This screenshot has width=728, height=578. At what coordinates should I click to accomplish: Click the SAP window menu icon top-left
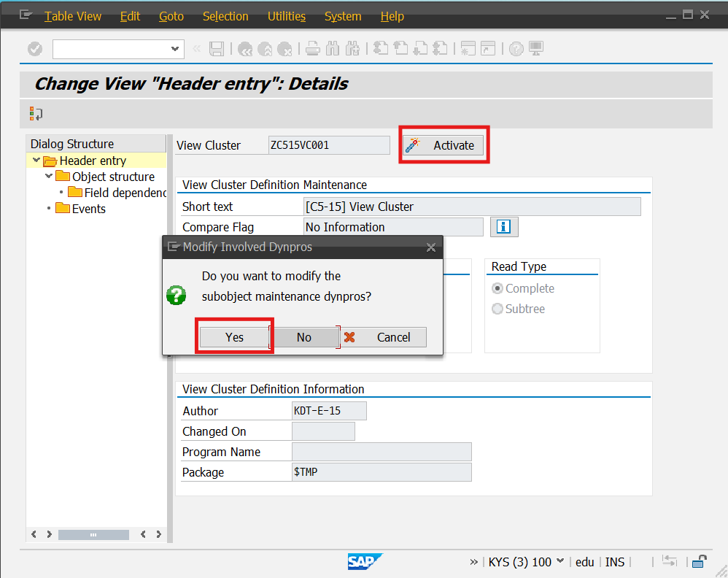pos(26,15)
